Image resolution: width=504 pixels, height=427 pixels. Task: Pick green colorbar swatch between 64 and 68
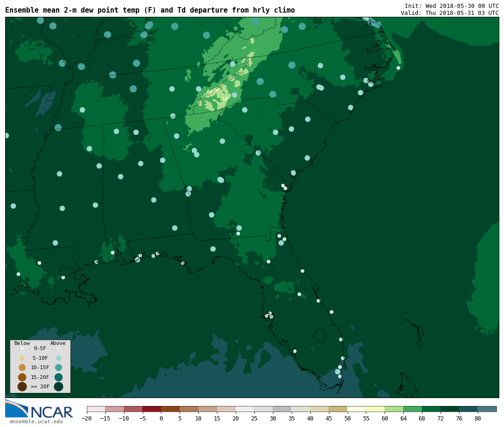click(x=413, y=409)
